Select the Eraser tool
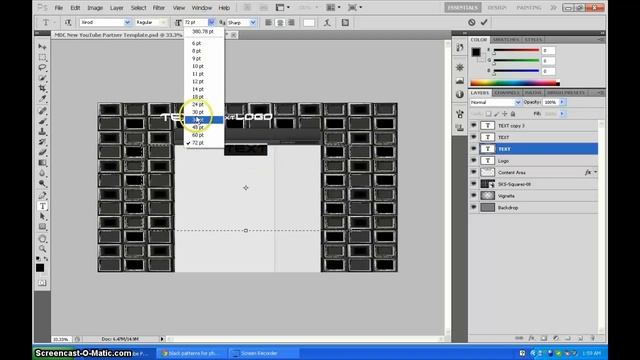The image size is (640, 360). [42, 152]
